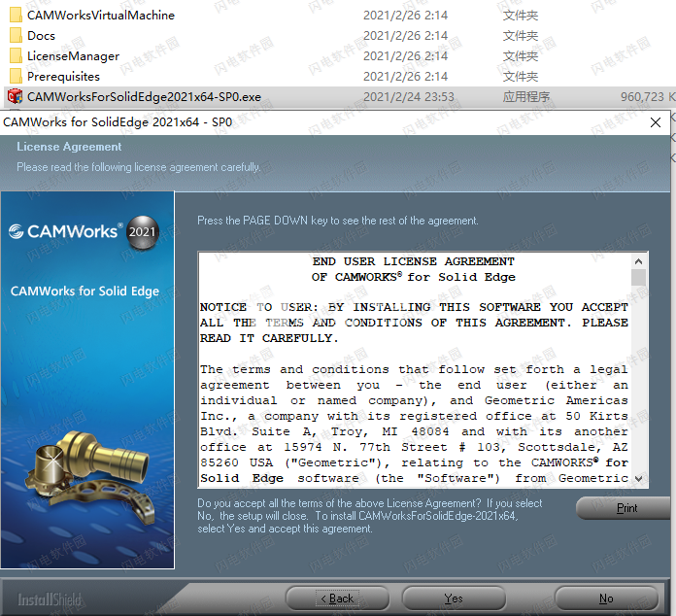Click the 'END USER LICENSE AGREEMENT' title line

tap(414, 261)
